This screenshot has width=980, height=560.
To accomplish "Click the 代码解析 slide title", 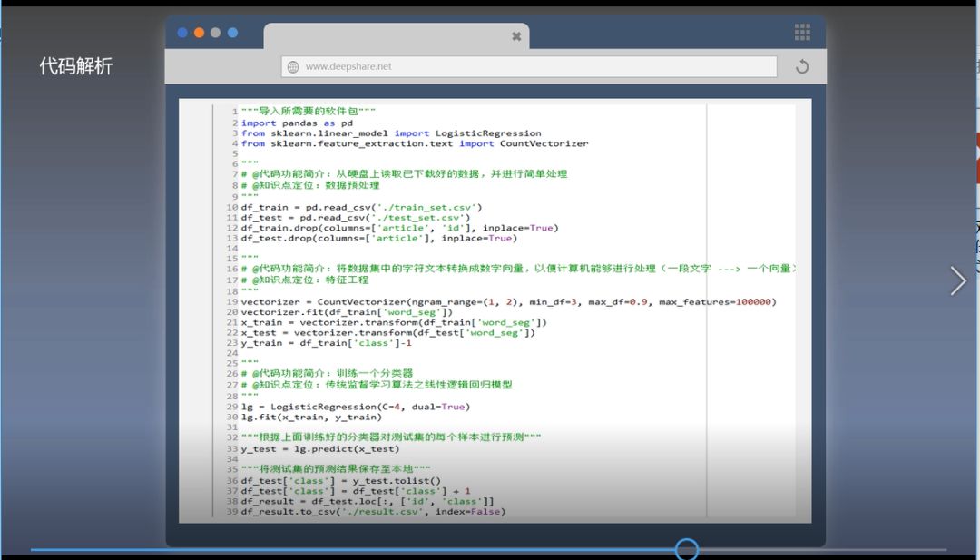I will pos(76,66).
